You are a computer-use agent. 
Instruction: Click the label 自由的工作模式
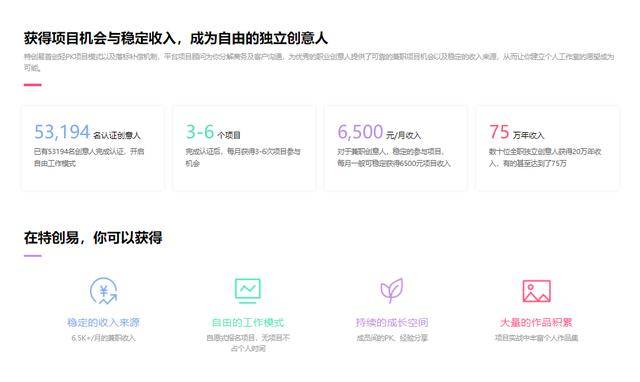tap(248, 322)
